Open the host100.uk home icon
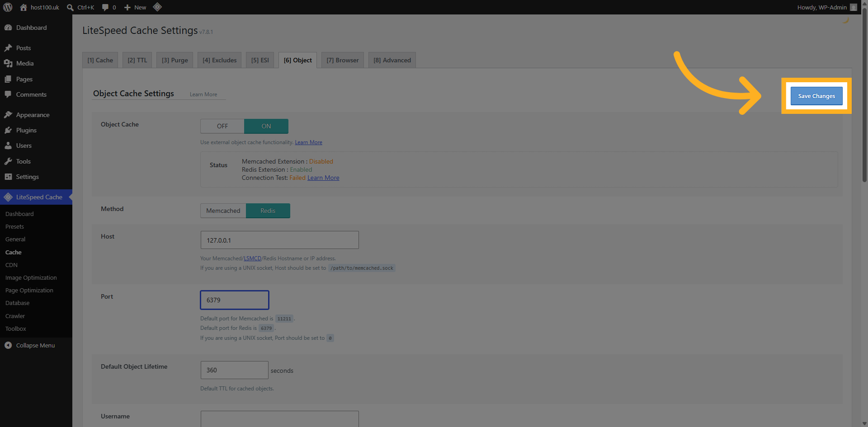868x427 pixels. [24, 7]
